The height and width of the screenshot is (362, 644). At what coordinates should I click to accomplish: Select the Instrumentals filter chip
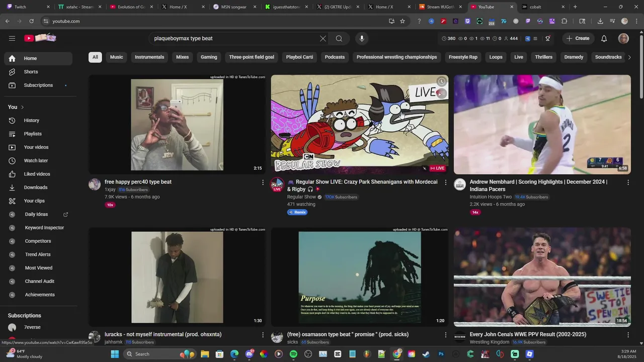tap(149, 57)
